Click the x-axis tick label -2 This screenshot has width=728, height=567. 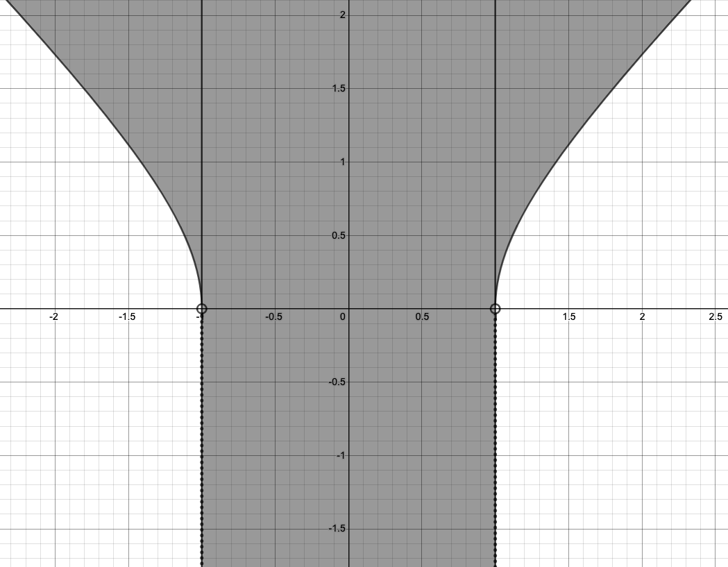click(53, 317)
